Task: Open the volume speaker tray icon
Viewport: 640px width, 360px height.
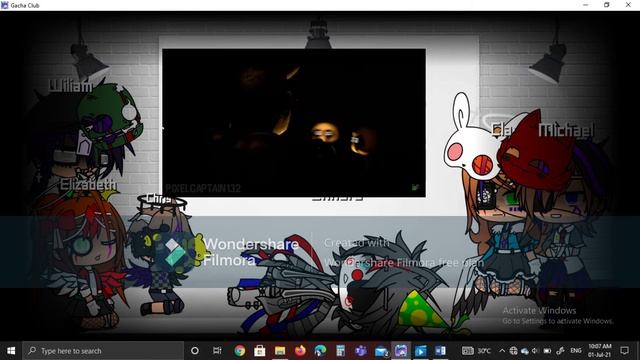Action: 535,351
